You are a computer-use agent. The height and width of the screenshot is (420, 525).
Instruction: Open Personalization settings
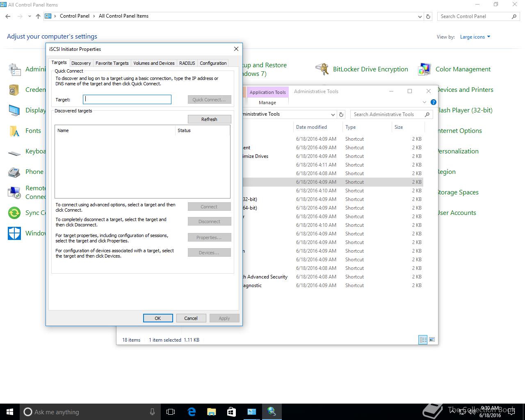pos(457,151)
